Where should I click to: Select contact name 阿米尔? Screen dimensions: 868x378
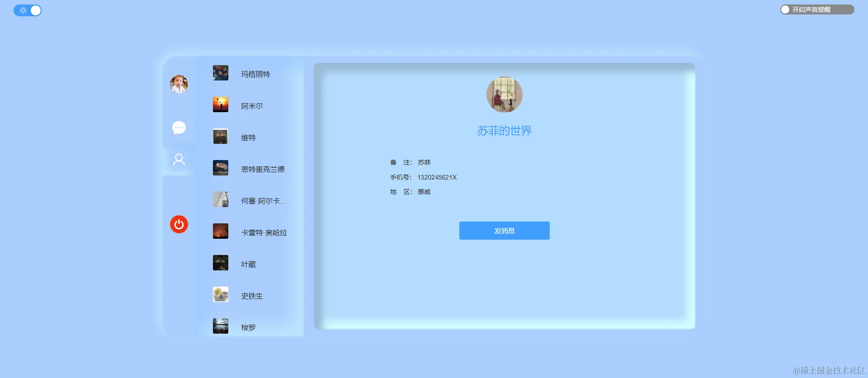click(252, 106)
